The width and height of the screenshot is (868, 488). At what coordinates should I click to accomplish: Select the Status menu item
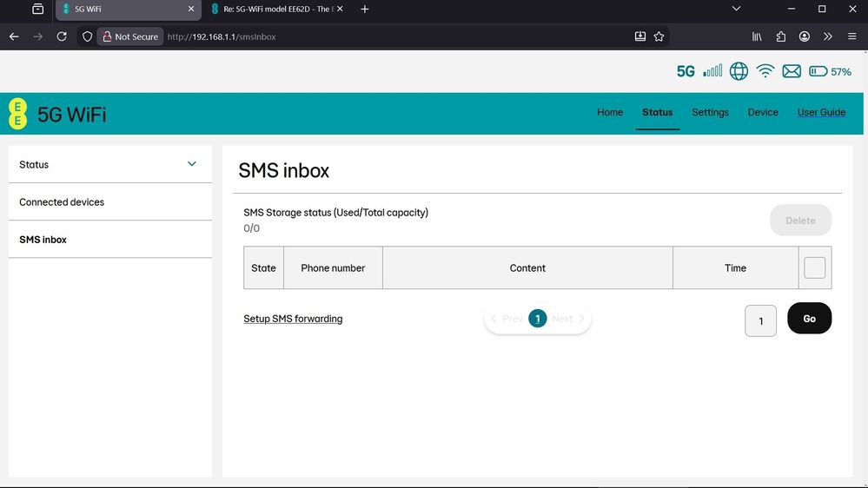coord(657,112)
